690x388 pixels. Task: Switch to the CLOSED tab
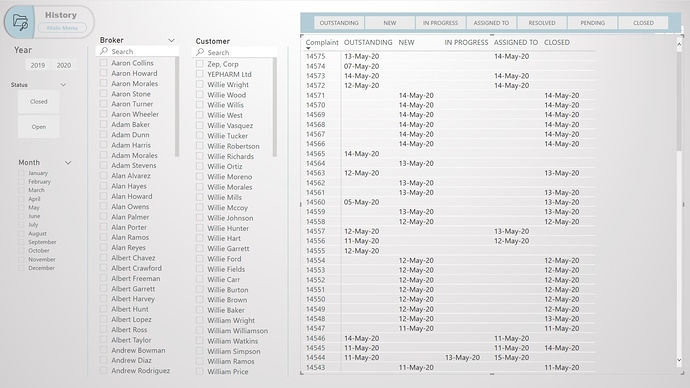tap(643, 23)
